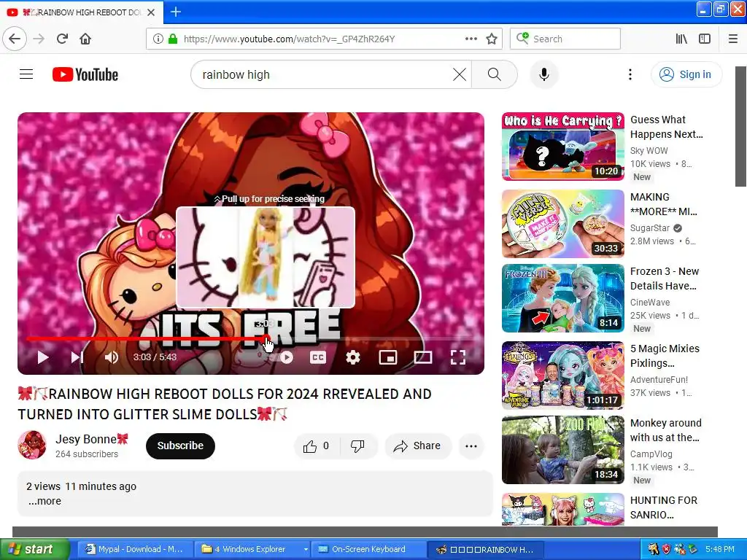Open 'Monkey around with us' video thumbnail
Screen dimensions: 747x560
[x=562, y=450]
